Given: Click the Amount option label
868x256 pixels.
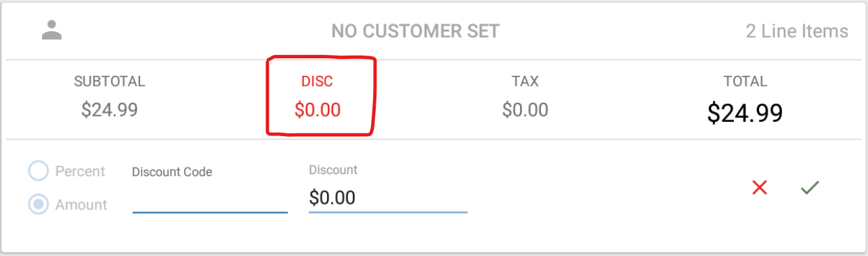Looking at the screenshot, I should [x=81, y=204].
